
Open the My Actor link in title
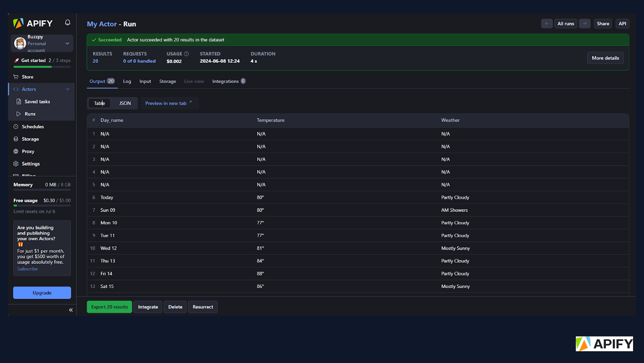[102, 24]
